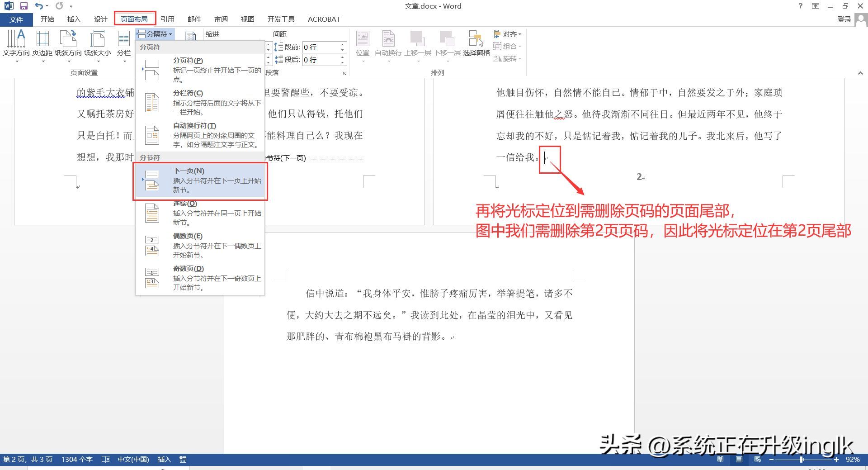
Task: Click the macro recording status bar icon
Action: pyautogui.click(x=183, y=459)
